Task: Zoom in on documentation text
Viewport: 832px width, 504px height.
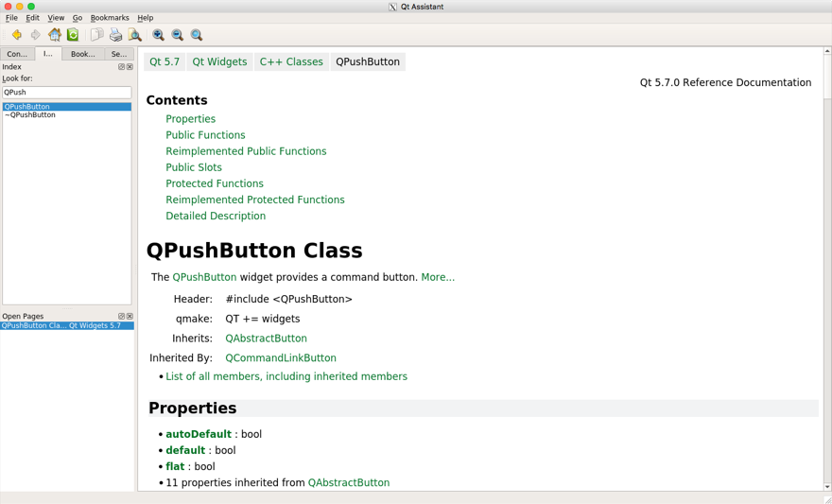Action: 158,35
